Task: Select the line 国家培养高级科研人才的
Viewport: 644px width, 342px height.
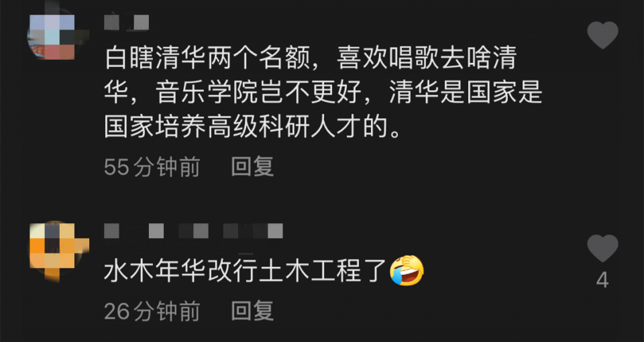Action: click(x=253, y=127)
